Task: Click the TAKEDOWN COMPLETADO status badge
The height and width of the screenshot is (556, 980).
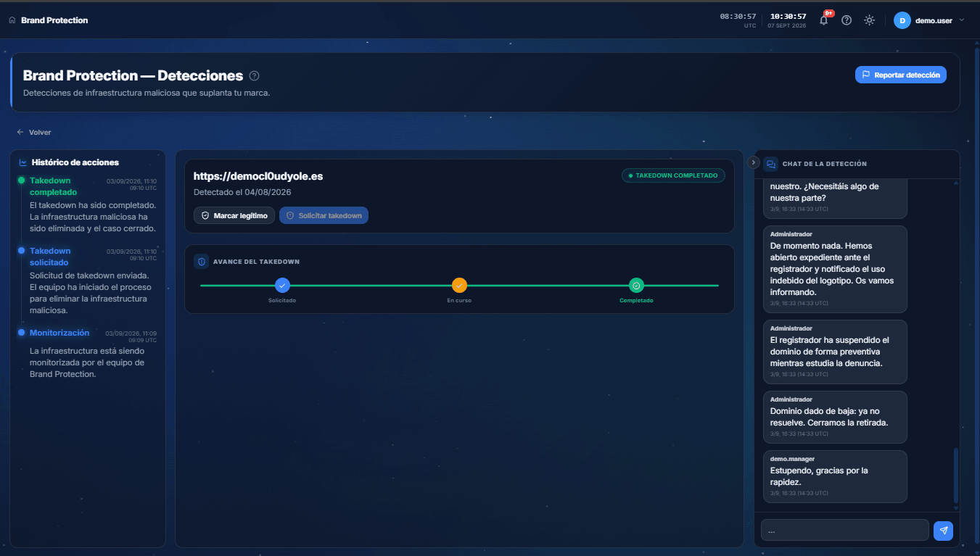Action: point(673,175)
